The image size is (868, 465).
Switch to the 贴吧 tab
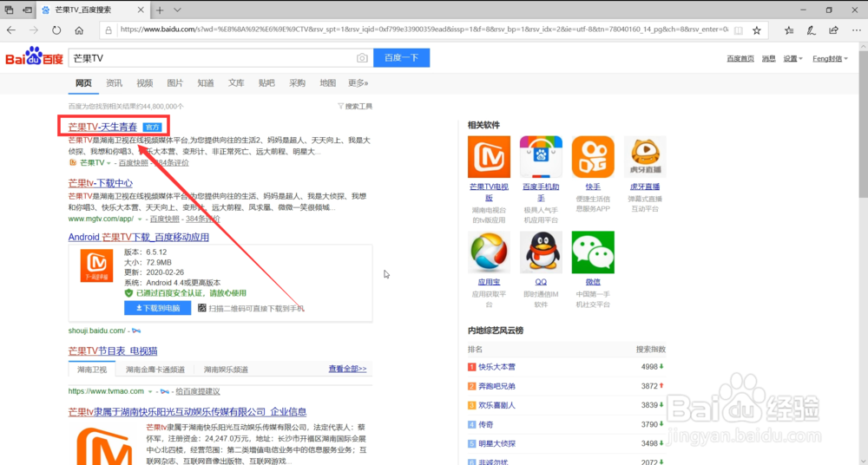point(266,83)
